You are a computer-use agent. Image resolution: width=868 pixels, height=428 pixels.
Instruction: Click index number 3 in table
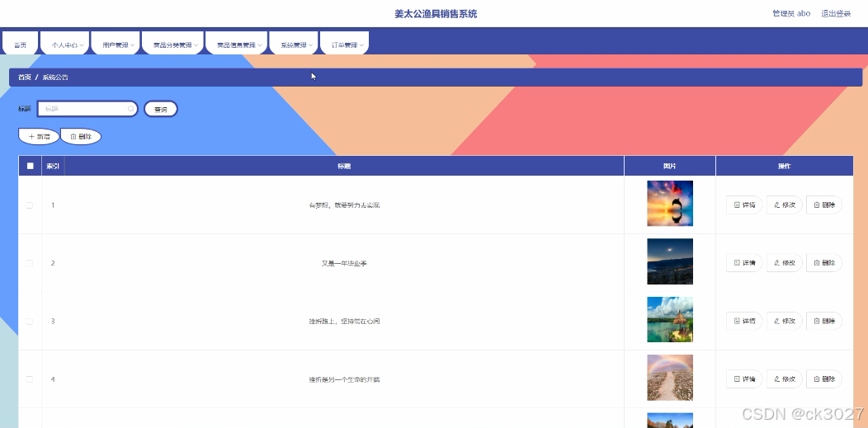point(53,322)
